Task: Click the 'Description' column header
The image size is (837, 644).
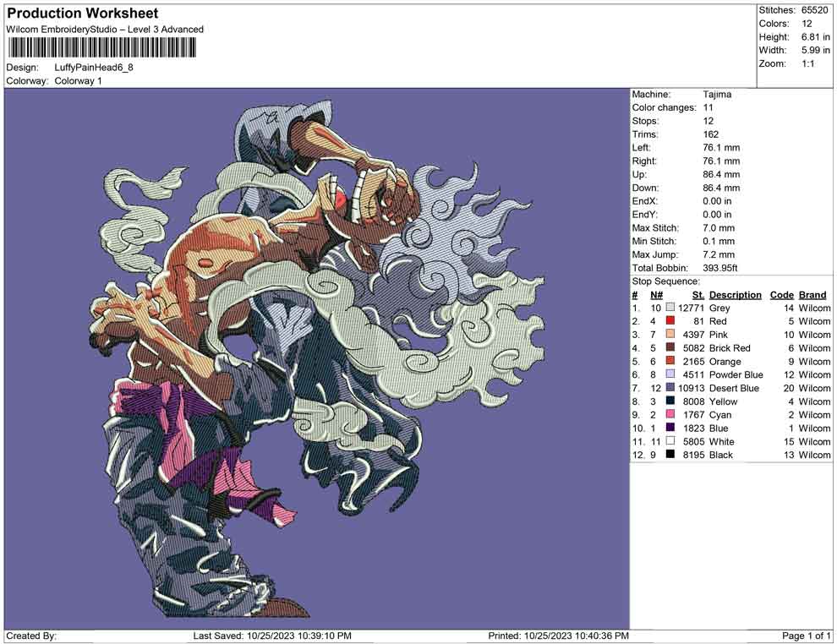Action: coord(735,295)
